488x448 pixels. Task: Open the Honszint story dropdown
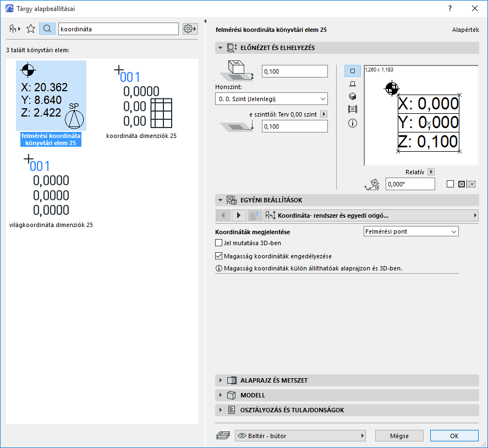[271, 99]
